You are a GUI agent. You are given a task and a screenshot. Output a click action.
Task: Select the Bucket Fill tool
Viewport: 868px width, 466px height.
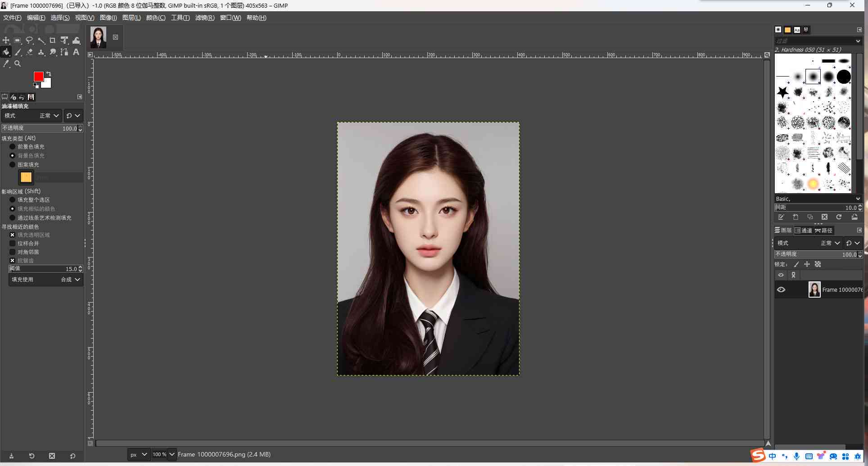click(x=6, y=52)
